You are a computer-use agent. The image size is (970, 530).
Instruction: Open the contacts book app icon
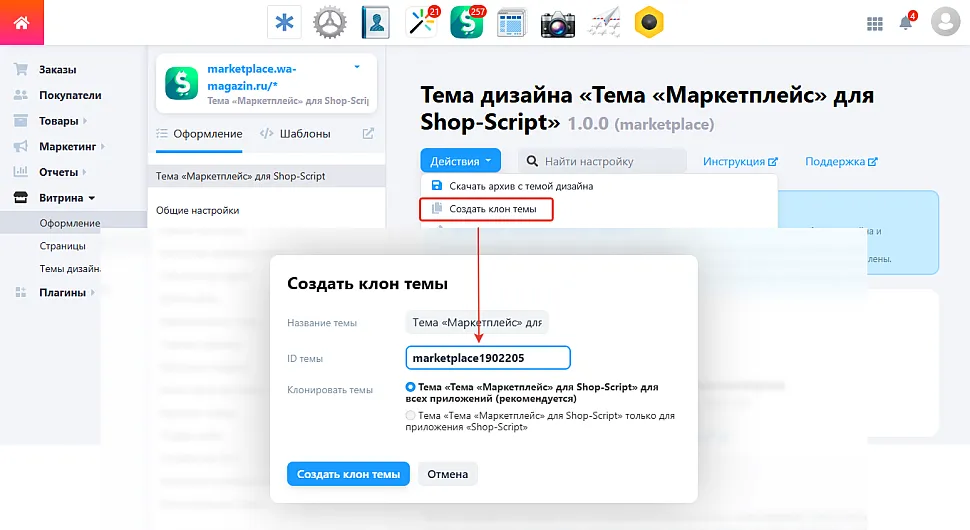[x=376, y=23]
